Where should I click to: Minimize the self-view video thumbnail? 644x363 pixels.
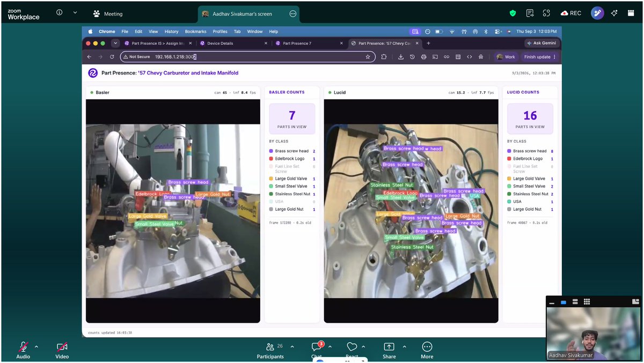[552, 303]
